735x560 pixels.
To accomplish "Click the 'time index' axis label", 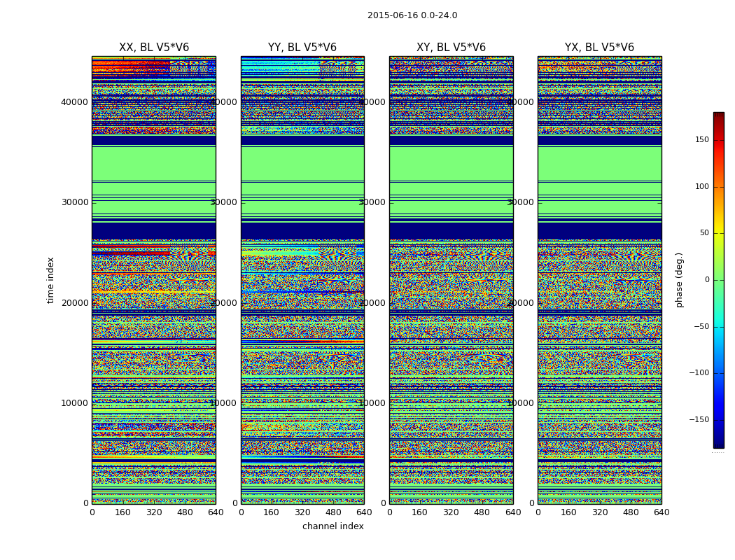I will [x=50, y=280].
